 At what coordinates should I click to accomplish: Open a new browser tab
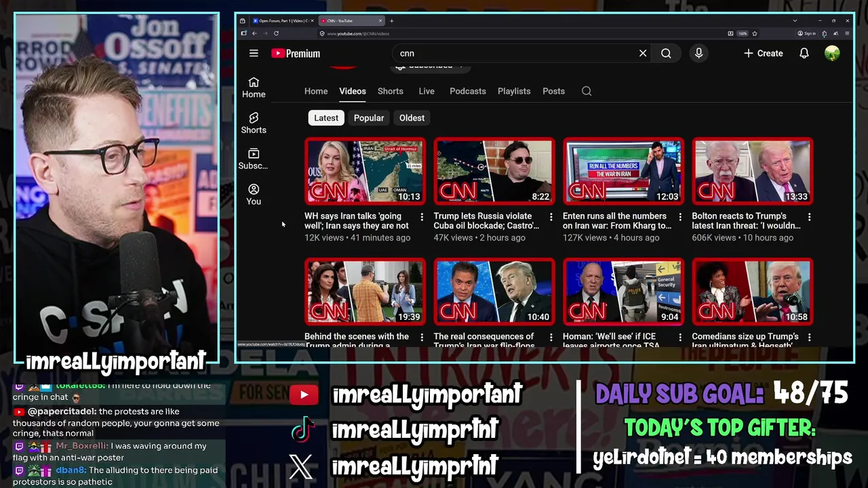[391, 21]
